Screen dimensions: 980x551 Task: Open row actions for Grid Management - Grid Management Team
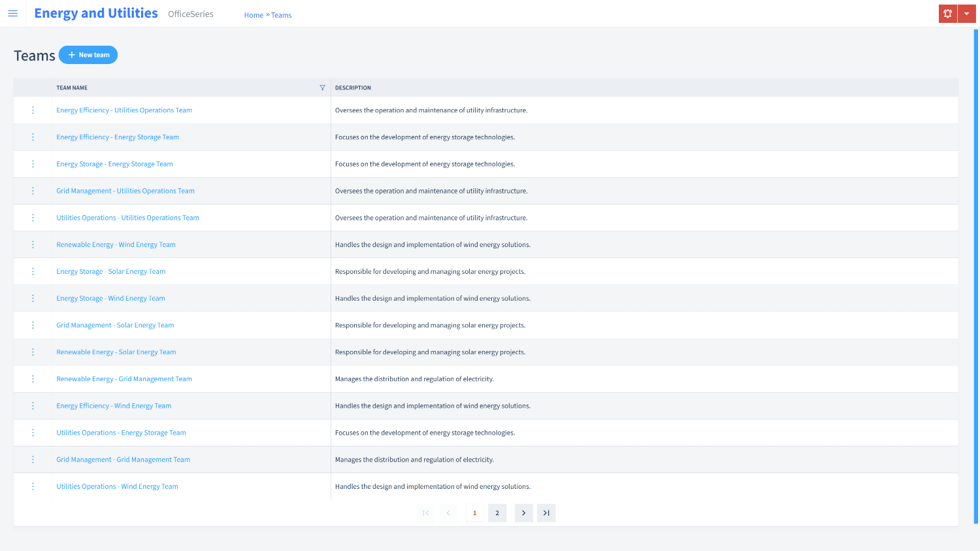coord(33,459)
